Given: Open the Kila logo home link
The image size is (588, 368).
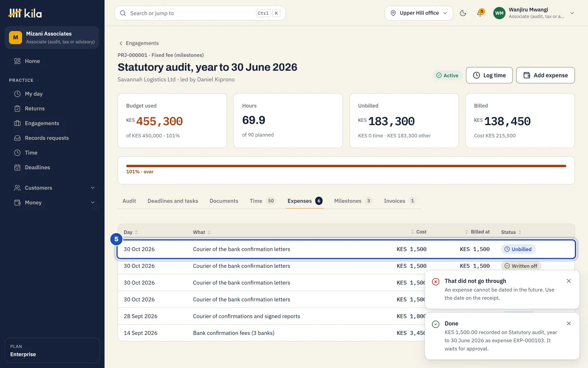Looking at the screenshot, I should click(25, 13).
